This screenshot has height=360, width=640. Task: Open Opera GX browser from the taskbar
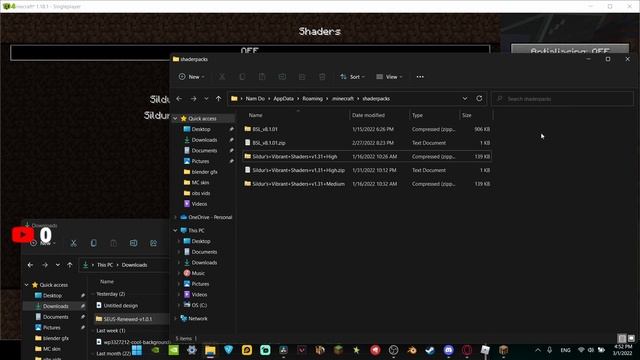[467, 350]
